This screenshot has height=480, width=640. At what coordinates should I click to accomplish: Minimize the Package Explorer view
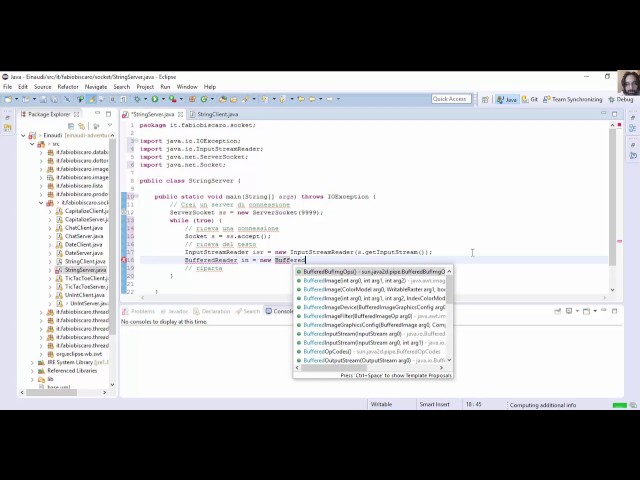click(97, 113)
